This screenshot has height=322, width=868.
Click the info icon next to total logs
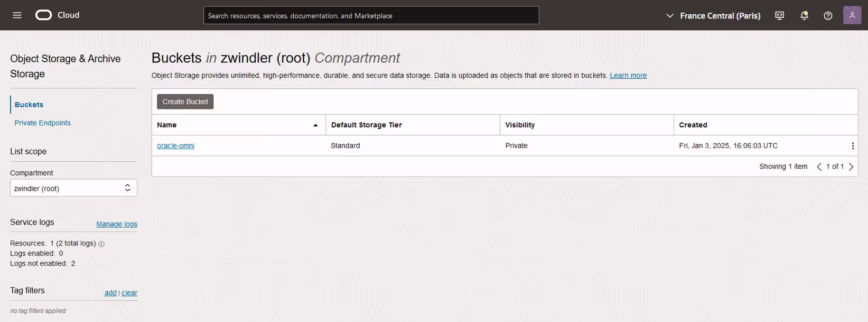[x=101, y=244]
